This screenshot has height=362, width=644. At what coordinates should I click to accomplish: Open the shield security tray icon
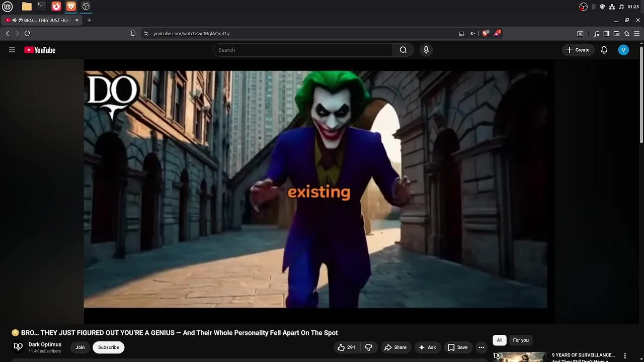coord(602,7)
